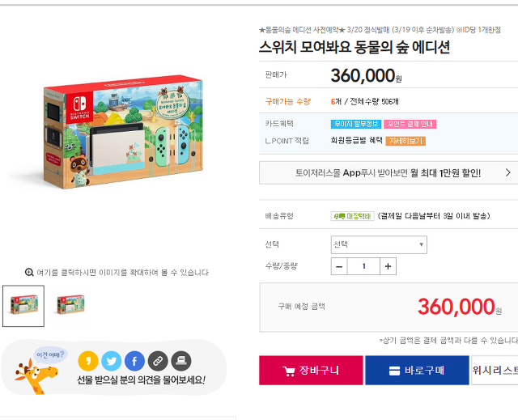
Task: Click the 매장택배 delivery badge
Action: 353,216
